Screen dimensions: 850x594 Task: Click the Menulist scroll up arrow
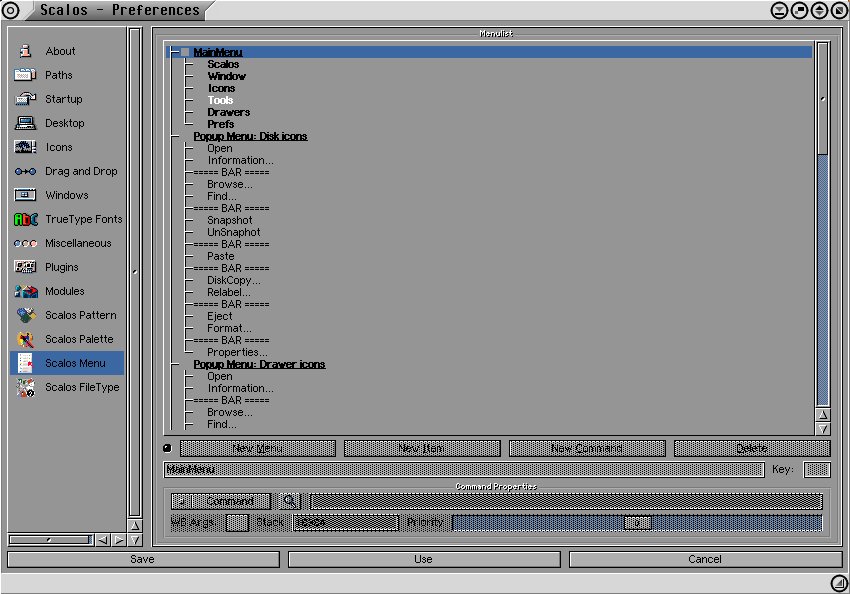[823, 415]
